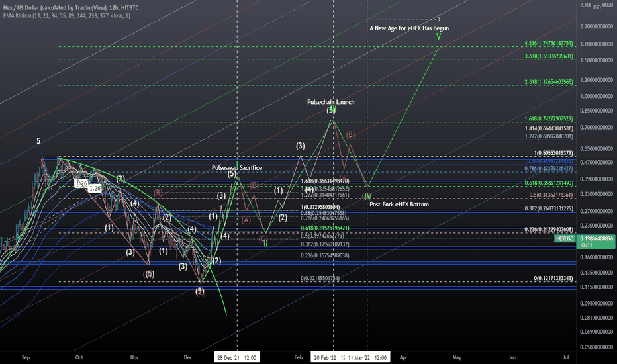Click the Oct label on time axis
This screenshot has width=617, height=364.
79,357
